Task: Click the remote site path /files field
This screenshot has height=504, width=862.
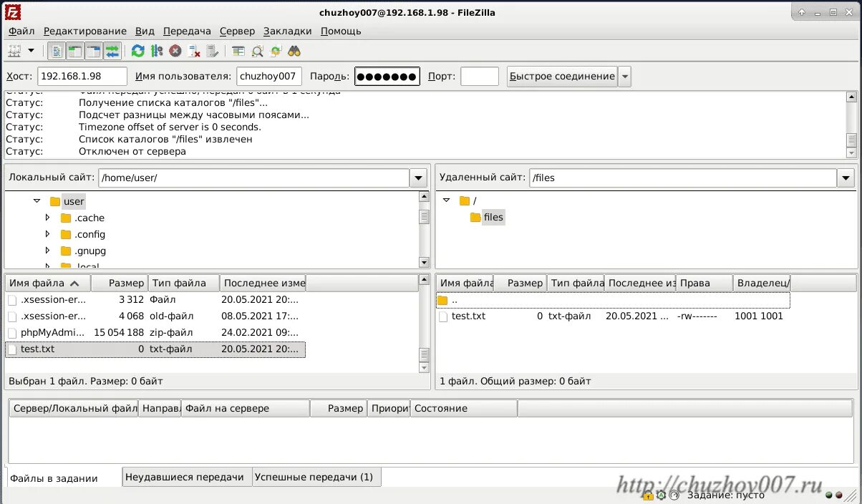Action: point(682,178)
